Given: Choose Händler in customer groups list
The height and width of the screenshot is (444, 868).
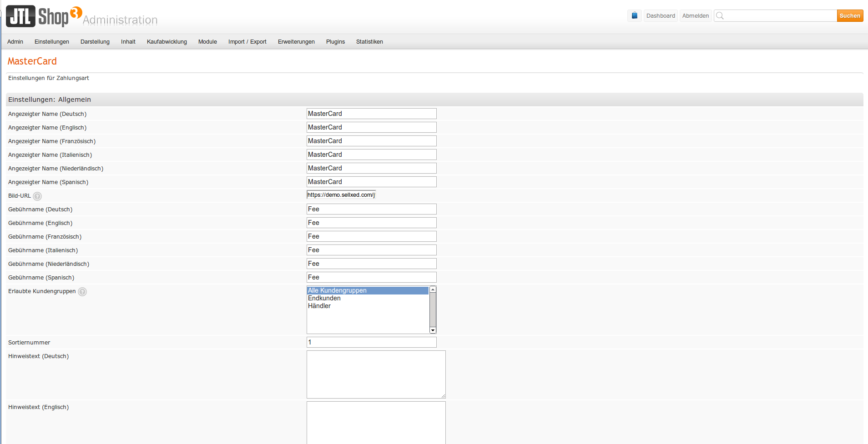Looking at the screenshot, I should click(x=319, y=306).
